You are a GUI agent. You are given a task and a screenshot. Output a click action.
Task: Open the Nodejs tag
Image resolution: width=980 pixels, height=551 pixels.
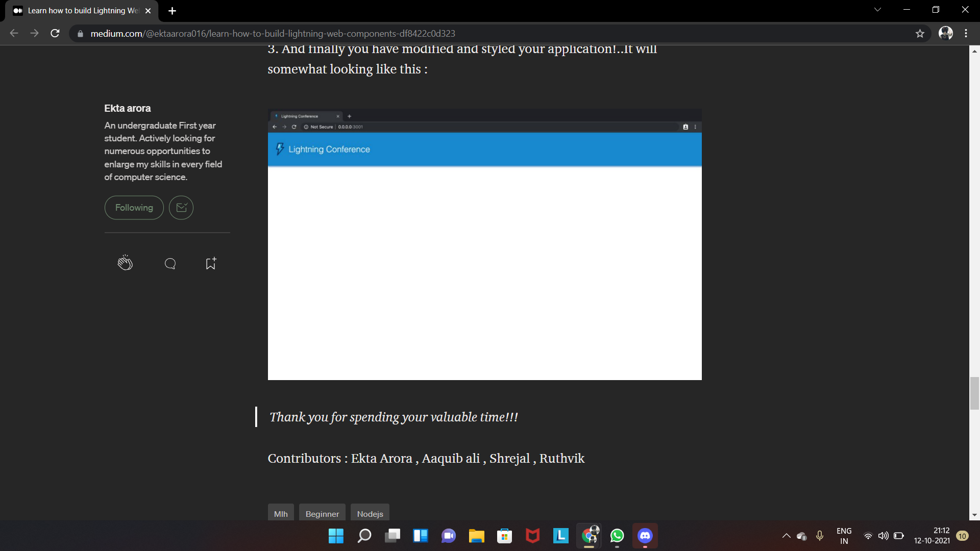point(370,513)
